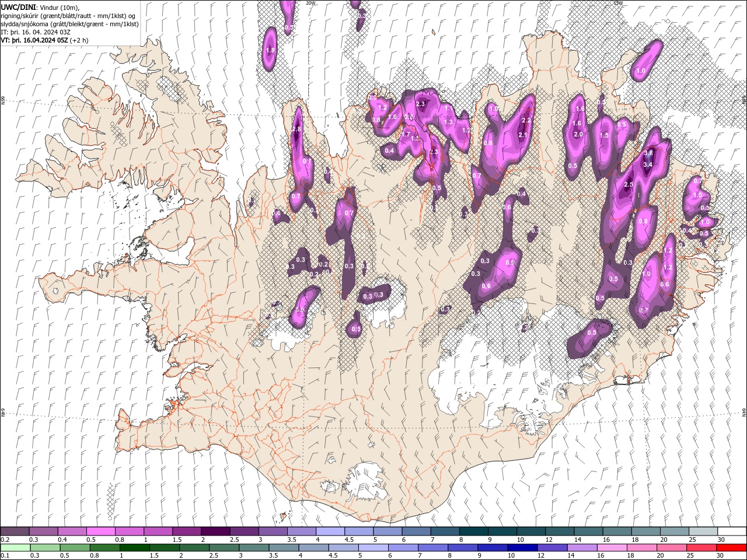Viewport: 747px width, 560px height.
Task: Select the '2.1' precipitation value on map
Action: 523,135
